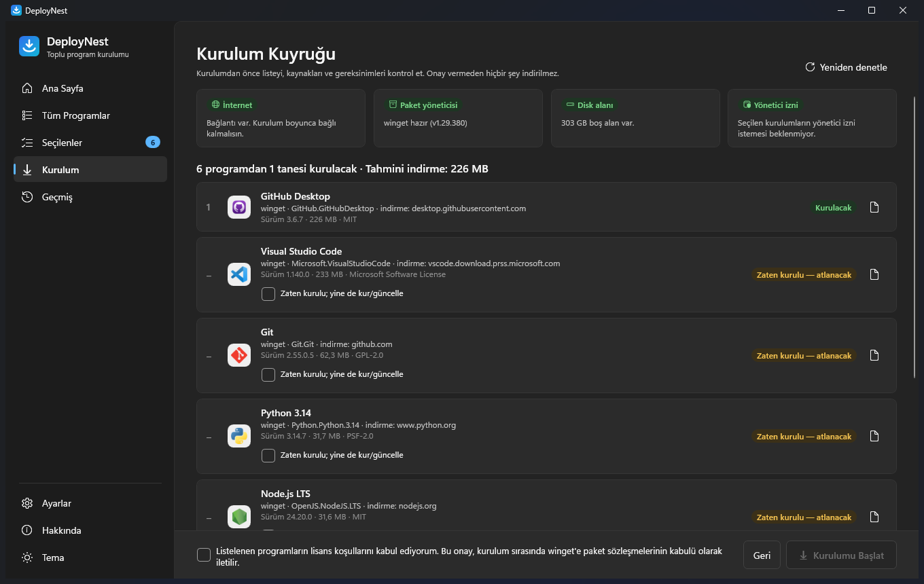Click the Yönetici izni status badge

pos(771,105)
